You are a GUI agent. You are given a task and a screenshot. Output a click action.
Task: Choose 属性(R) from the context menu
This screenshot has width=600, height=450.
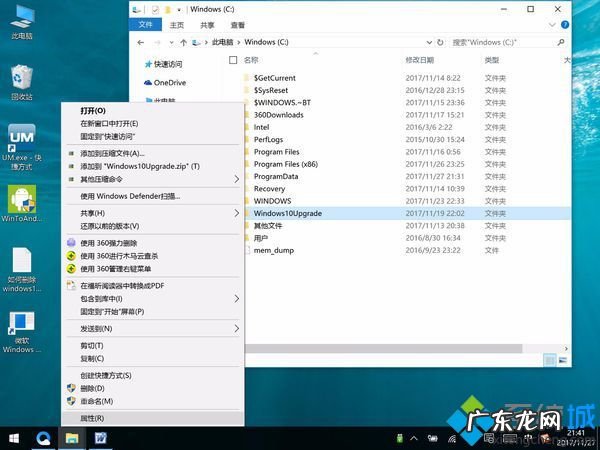(153, 418)
